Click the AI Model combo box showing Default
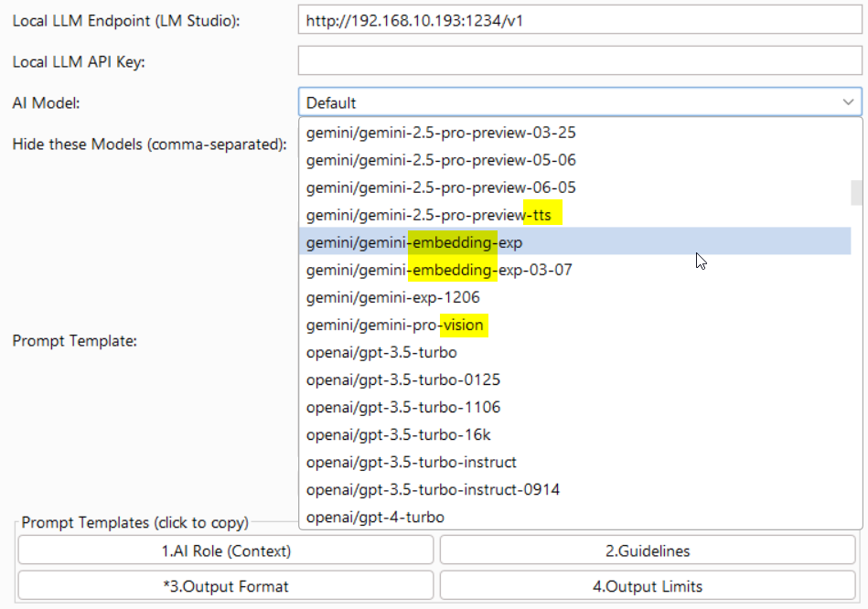Viewport: 868px width, 609px height. coord(580,102)
